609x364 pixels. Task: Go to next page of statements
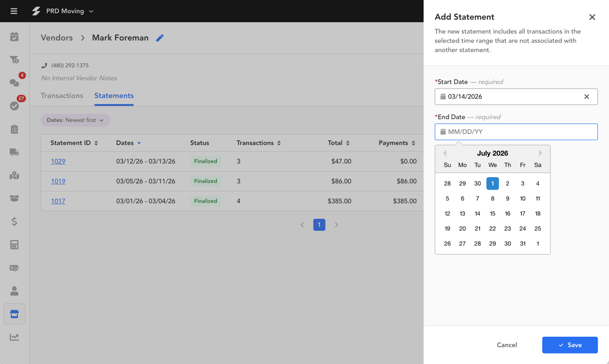tap(337, 225)
